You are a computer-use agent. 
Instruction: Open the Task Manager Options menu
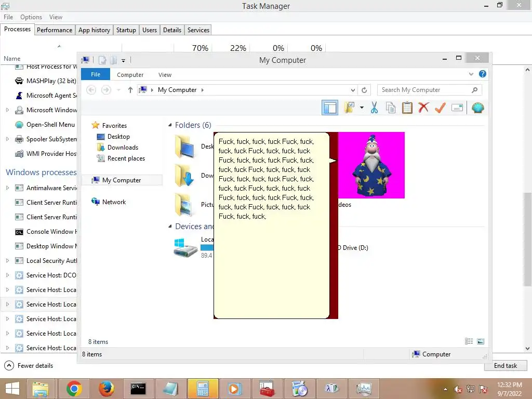pyautogui.click(x=31, y=17)
